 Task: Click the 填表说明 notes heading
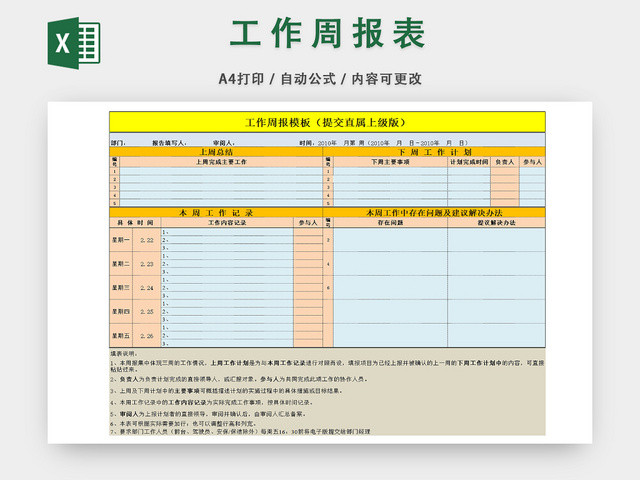point(124,353)
